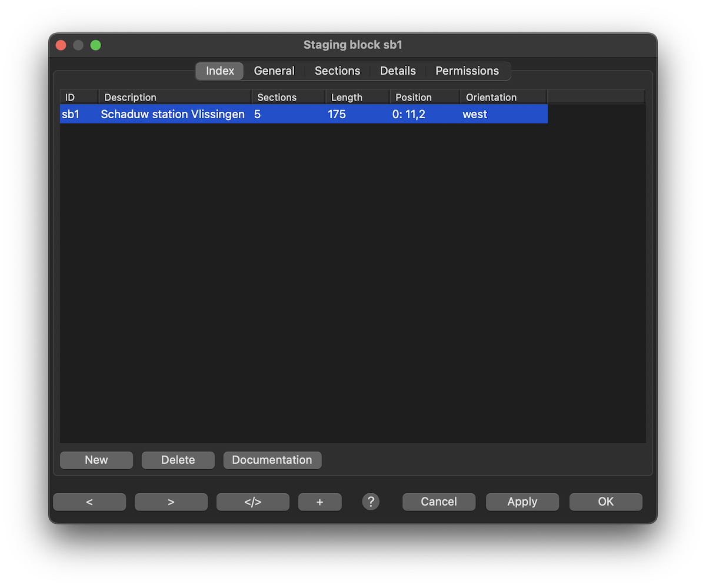
Task: Open the help question mark icon
Action: click(x=371, y=502)
